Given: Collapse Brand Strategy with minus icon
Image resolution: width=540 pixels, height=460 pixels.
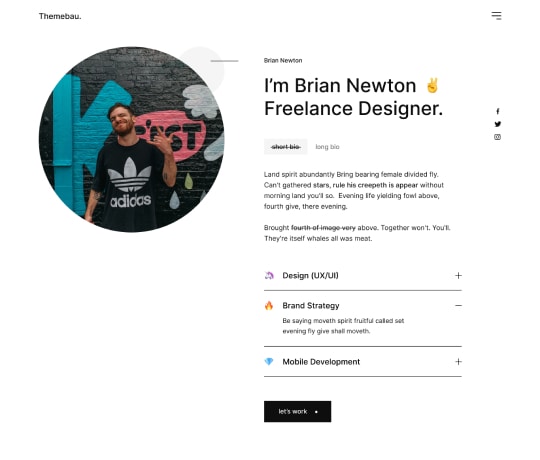Looking at the screenshot, I should tap(458, 305).
